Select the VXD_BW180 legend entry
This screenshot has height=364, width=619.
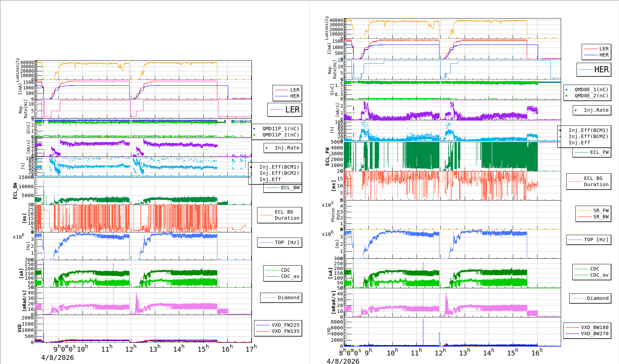click(x=594, y=327)
